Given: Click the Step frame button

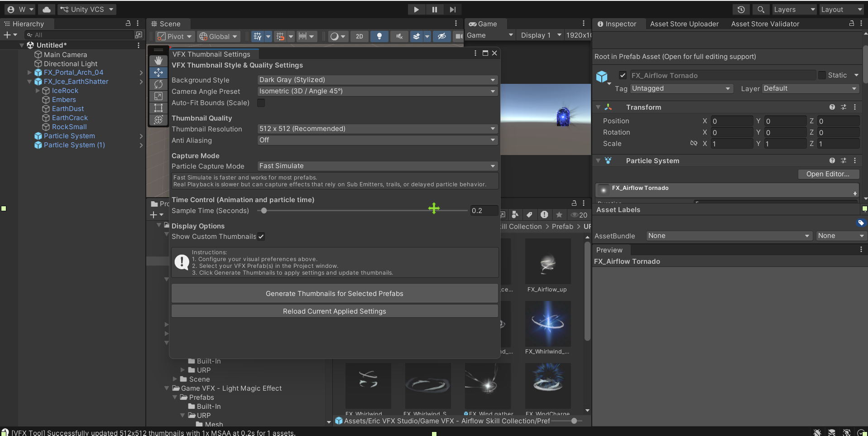Looking at the screenshot, I should (452, 10).
